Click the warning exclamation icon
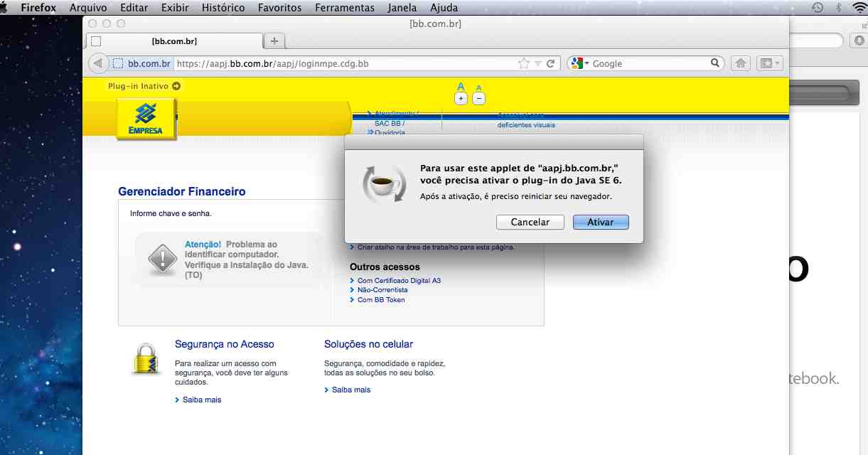The height and width of the screenshot is (455, 868). [x=163, y=259]
